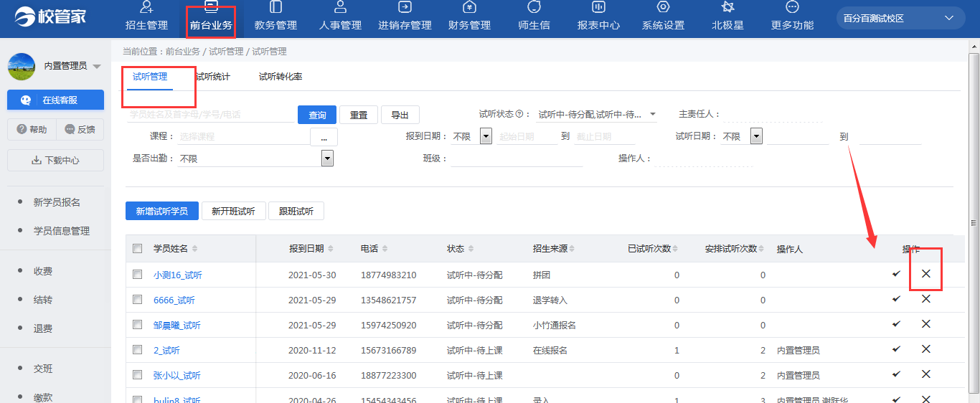The height and width of the screenshot is (403, 980).
Task: Open 退费 in the sidebar
Action: tap(43, 328)
